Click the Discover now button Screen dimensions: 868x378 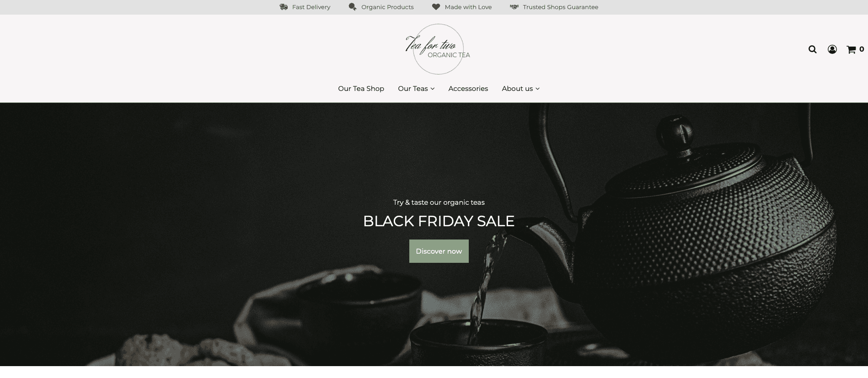tap(439, 251)
